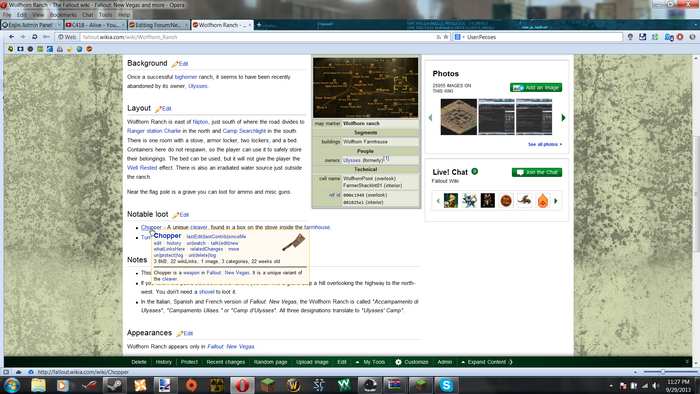Viewport: 700px width, 394px height.
Task: Open the File menu
Action: coord(7,15)
